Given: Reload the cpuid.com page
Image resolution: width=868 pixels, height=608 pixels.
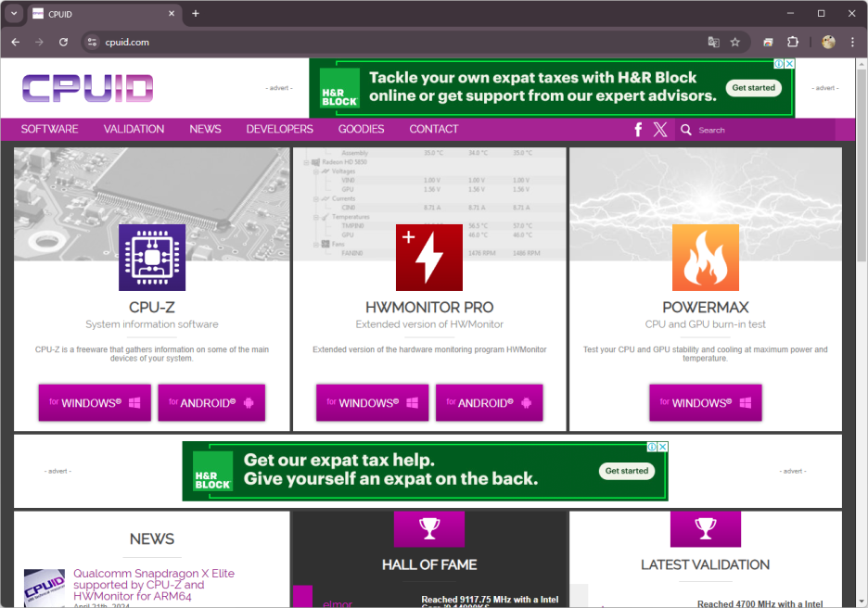Looking at the screenshot, I should (x=64, y=42).
